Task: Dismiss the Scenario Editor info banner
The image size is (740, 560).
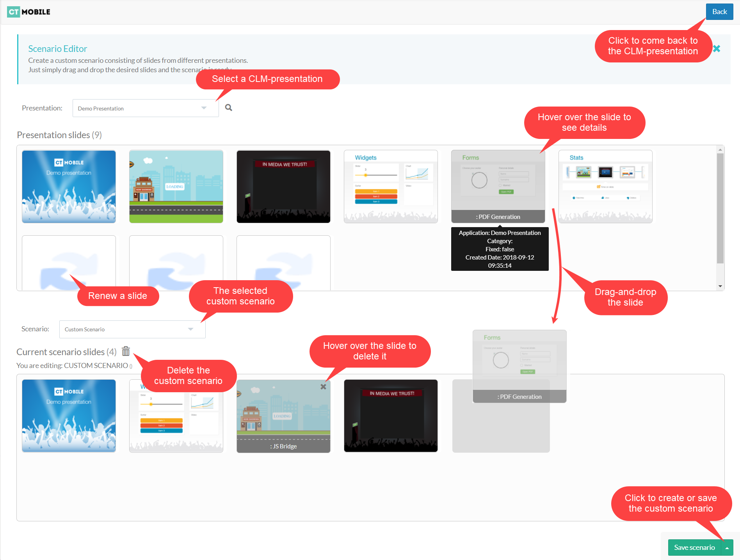Action: (717, 49)
